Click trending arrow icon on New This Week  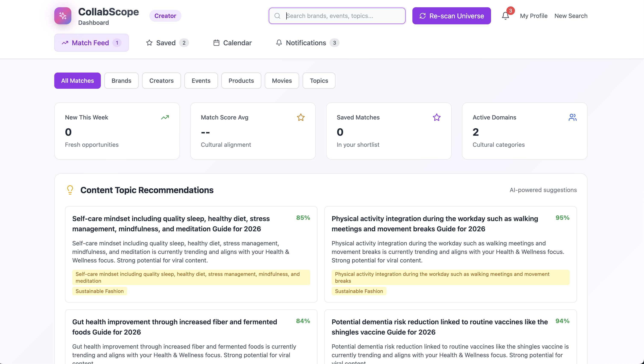pyautogui.click(x=165, y=117)
